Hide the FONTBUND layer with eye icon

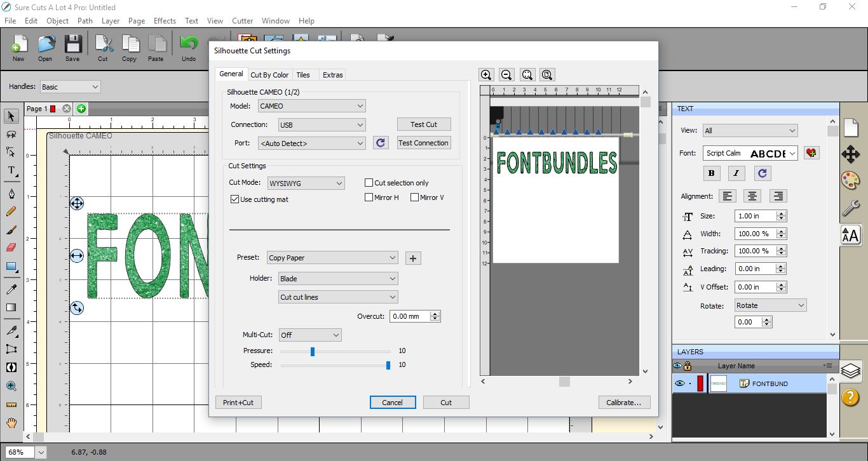(x=679, y=384)
